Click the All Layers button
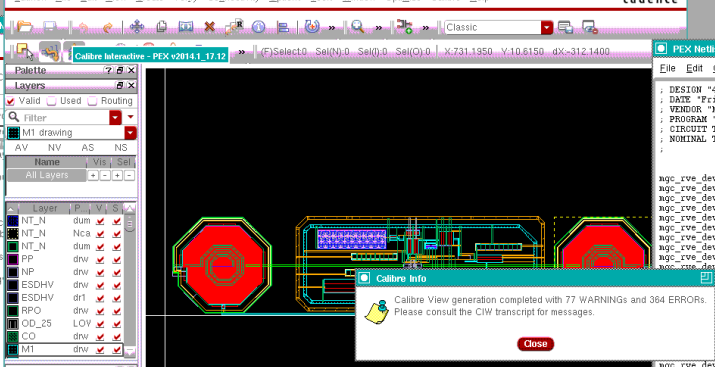Screen dimensions: 716x368 coord(47,175)
